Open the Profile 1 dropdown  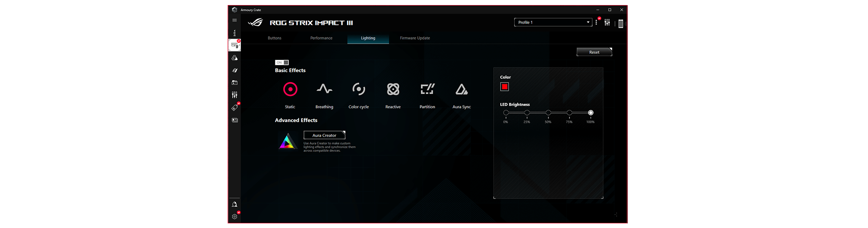(553, 22)
